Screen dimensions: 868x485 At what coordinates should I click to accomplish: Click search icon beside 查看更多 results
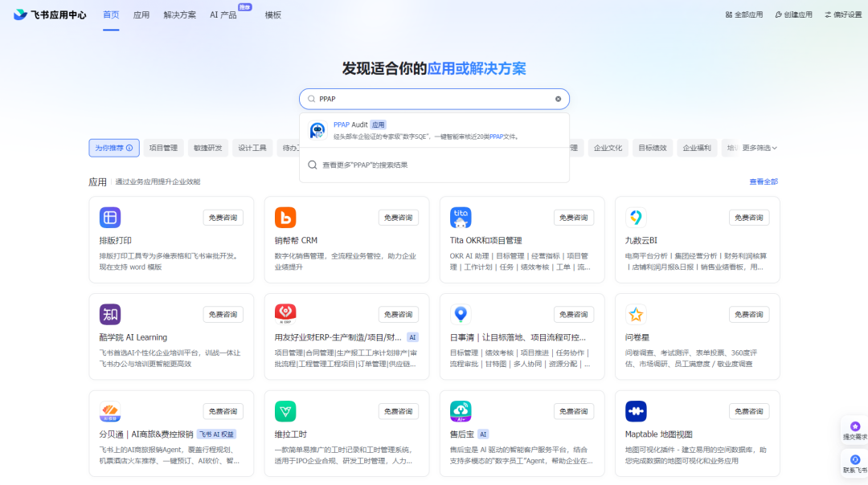click(313, 165)
